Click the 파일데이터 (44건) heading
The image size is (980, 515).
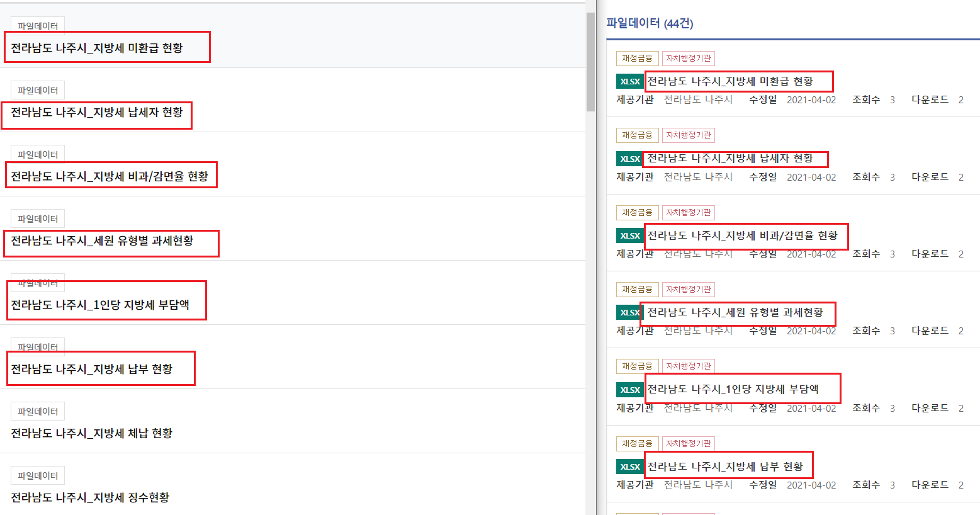pyautogui.click(x=650, y=23)
